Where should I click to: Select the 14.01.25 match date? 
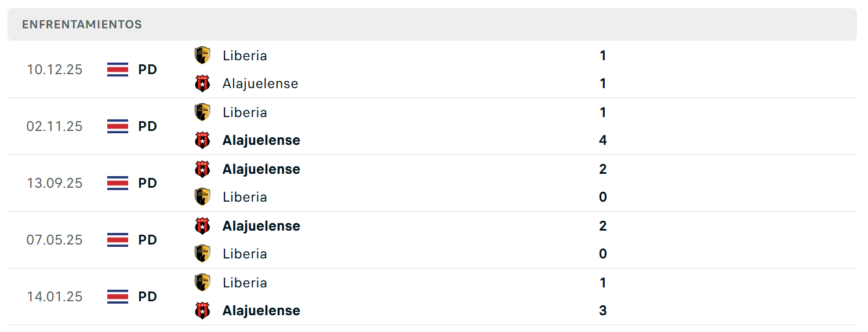(x=55, y=297)
